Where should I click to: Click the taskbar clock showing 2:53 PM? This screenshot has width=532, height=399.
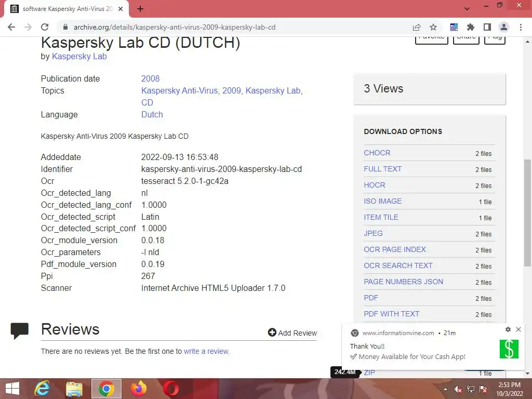(510, 389)
